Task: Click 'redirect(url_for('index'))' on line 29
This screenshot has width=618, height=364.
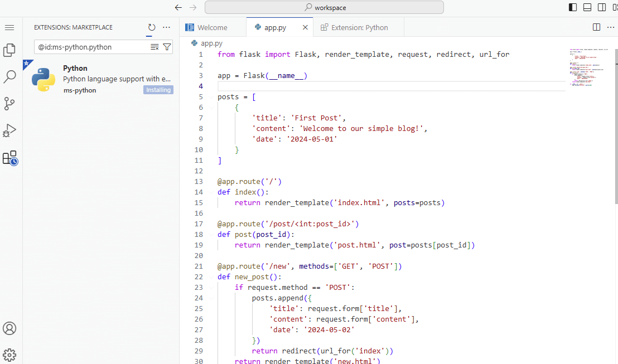Action: [x=338, y=351]
